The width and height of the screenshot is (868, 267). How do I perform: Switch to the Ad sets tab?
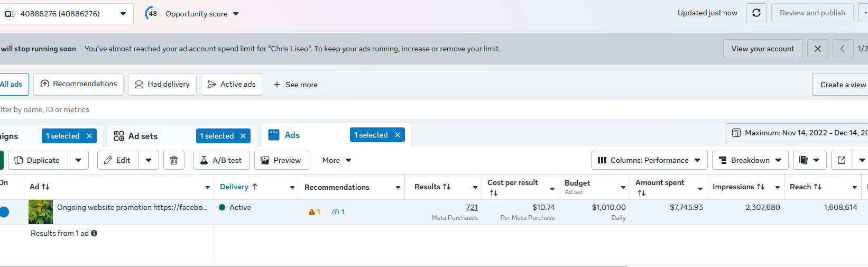click(143, 136)
